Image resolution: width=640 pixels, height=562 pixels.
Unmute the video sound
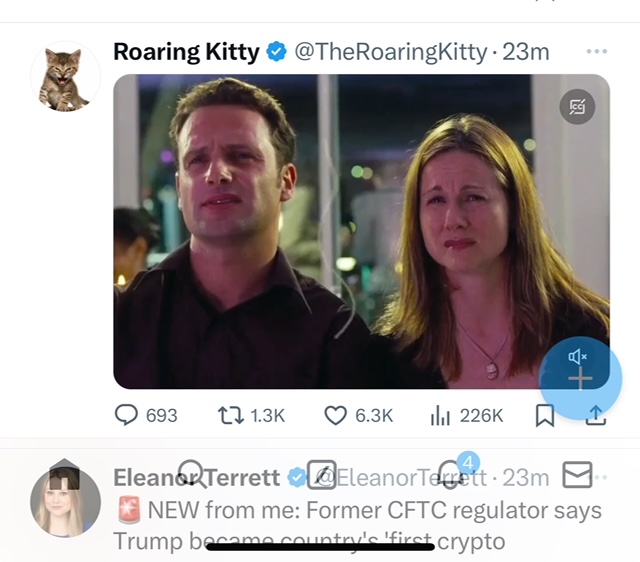tap(577, 356)
